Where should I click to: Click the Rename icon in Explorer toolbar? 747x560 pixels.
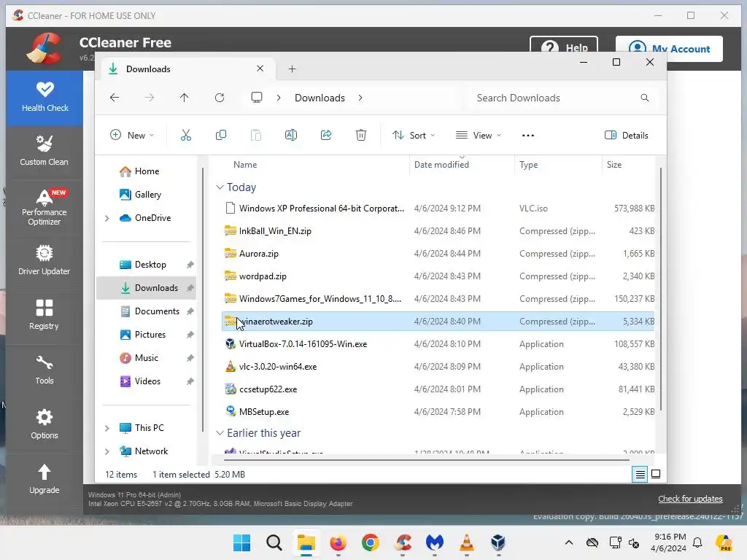[291, 135]
